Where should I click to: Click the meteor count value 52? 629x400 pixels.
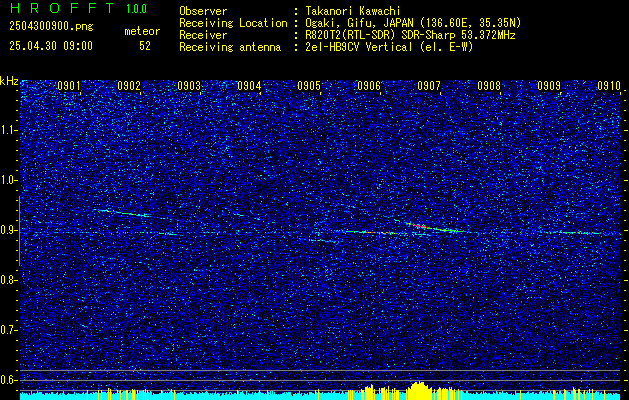coord(145,46)
